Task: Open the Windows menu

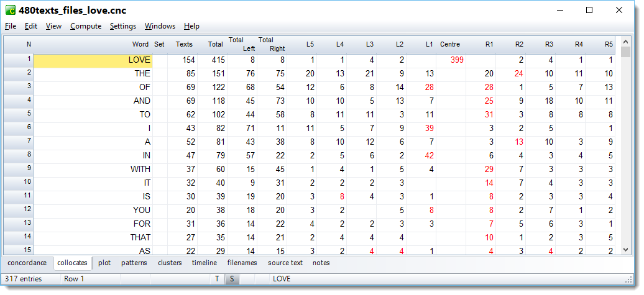Action: pyautogui.click(x=160, y=26)
